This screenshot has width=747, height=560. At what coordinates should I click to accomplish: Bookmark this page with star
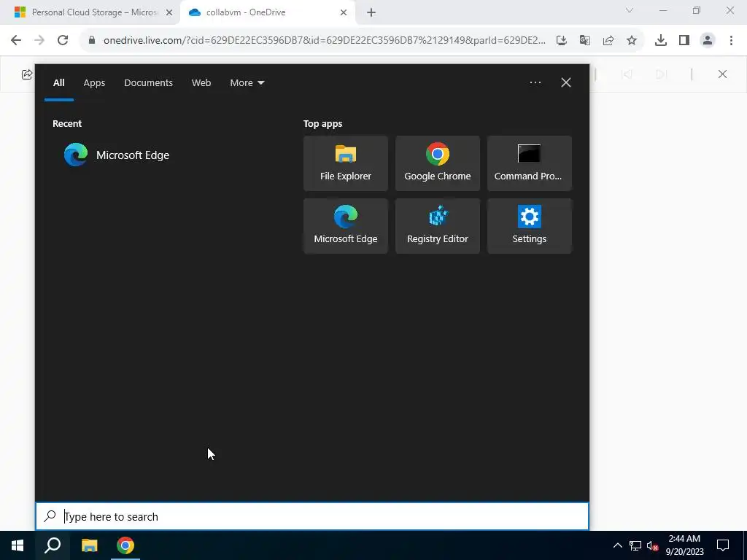[632, 41]
